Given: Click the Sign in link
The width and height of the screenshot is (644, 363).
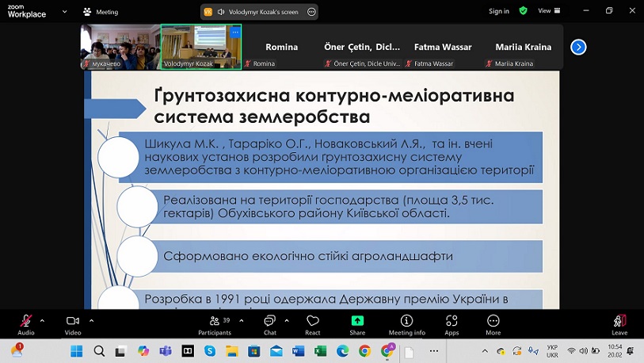Looking at the screenshot, I should point(498,11).
